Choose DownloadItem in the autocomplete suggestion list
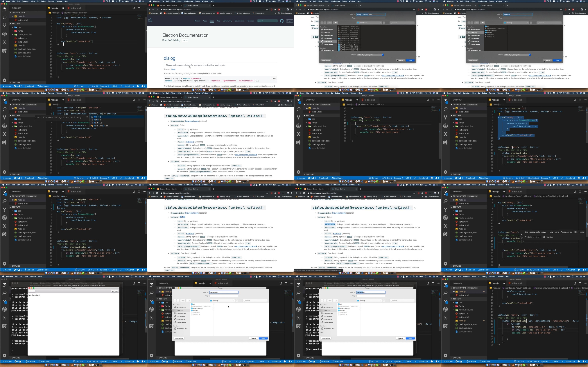 click(101, 126)
